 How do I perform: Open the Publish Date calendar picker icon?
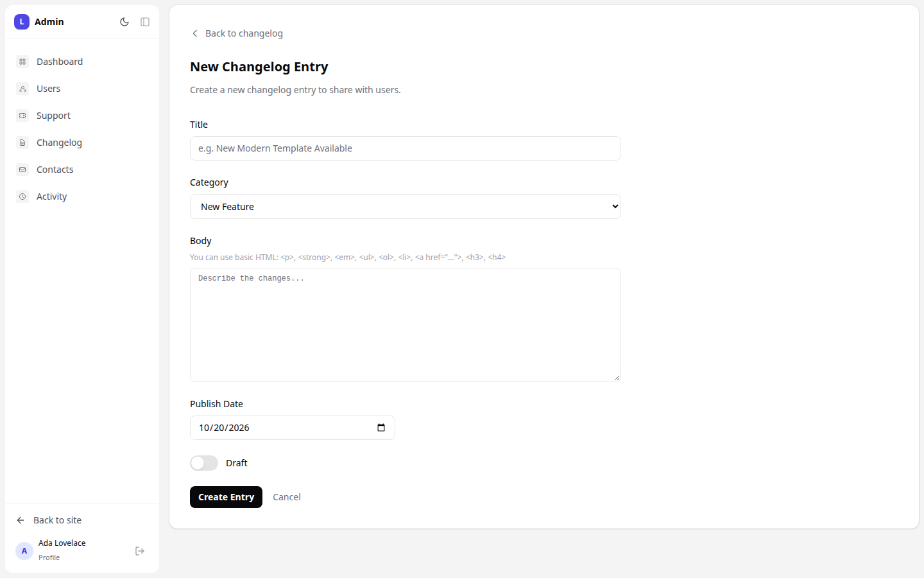pyautogui.click(x=381, y=428)
